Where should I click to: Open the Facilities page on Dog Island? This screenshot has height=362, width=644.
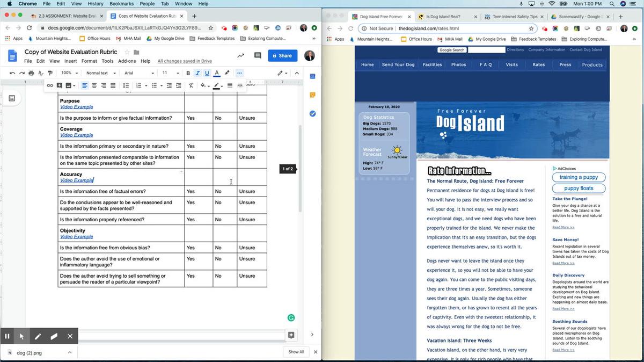tap(432, 64)
